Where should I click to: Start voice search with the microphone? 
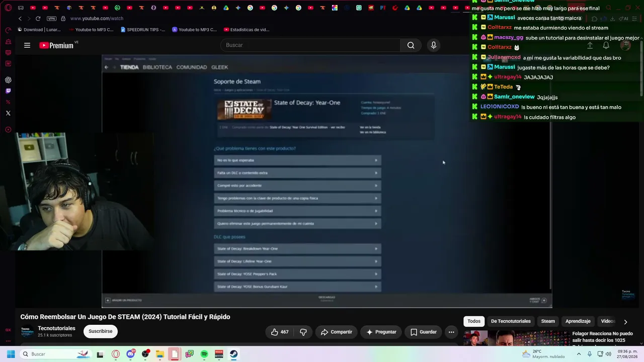click(x=433, y=45)
